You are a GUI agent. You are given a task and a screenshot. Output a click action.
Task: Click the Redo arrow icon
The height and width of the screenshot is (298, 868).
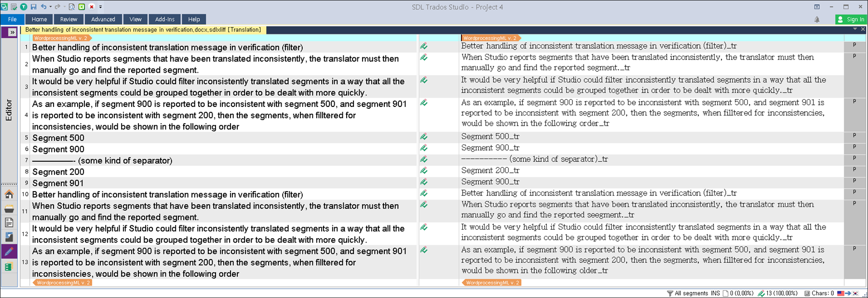(x=57, y=7)
